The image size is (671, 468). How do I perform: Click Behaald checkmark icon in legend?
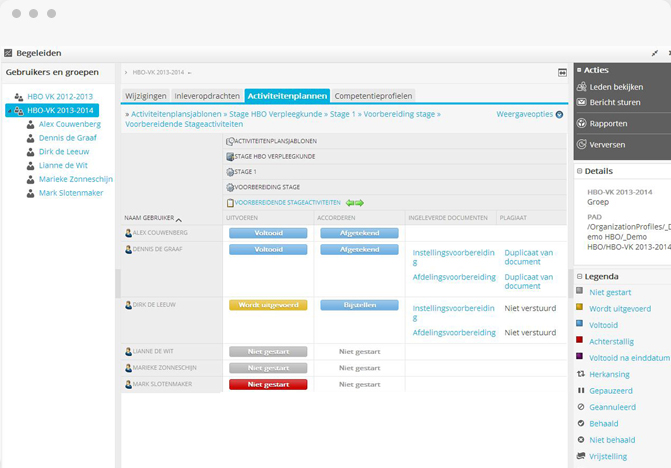click(581, 423)
